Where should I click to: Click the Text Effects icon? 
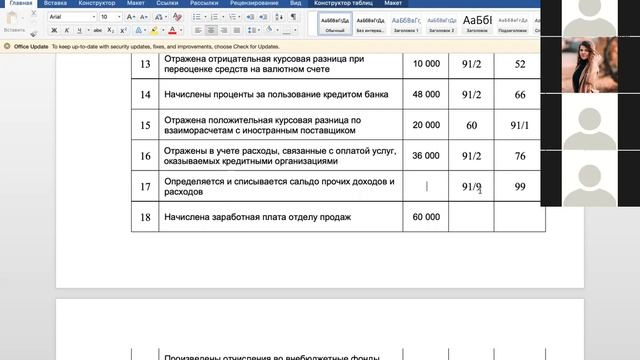(138, 30)
